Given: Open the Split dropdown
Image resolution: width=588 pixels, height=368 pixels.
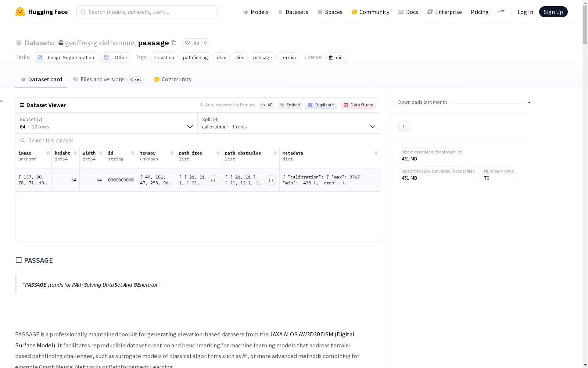Looking at the screenshot, I should coord(289,123).
